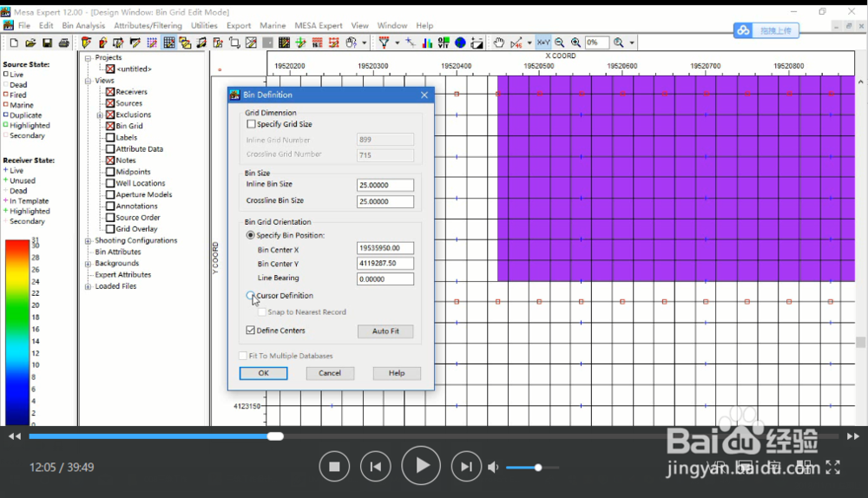Image resolution: width=868 pixels, height=498 pixels.
Task: Click the zoom out magnifier icon
Action: click(x=559, y=43)
